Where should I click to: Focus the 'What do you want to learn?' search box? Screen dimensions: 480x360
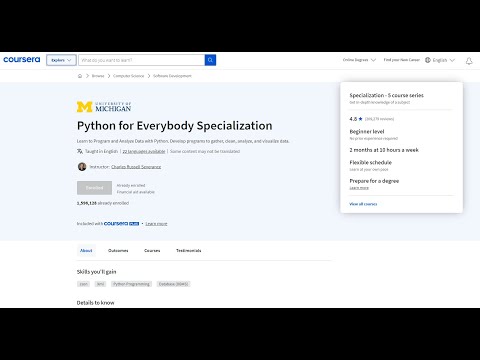[142, 60]
